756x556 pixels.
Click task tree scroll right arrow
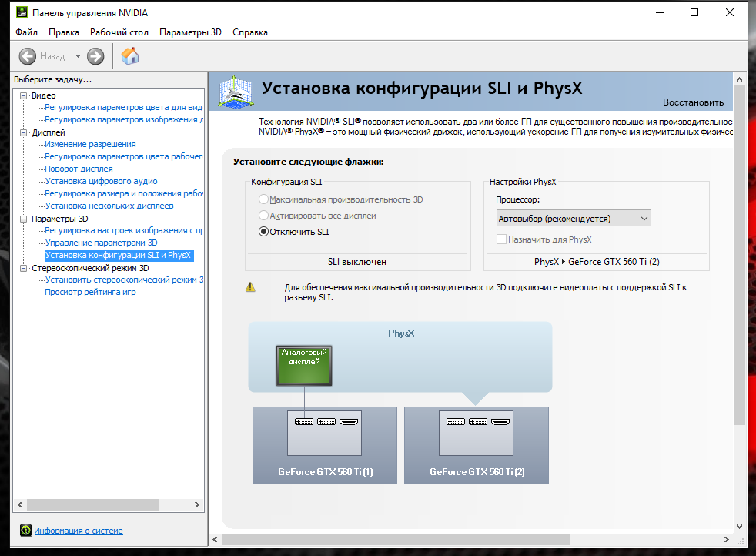coord(197,504)
